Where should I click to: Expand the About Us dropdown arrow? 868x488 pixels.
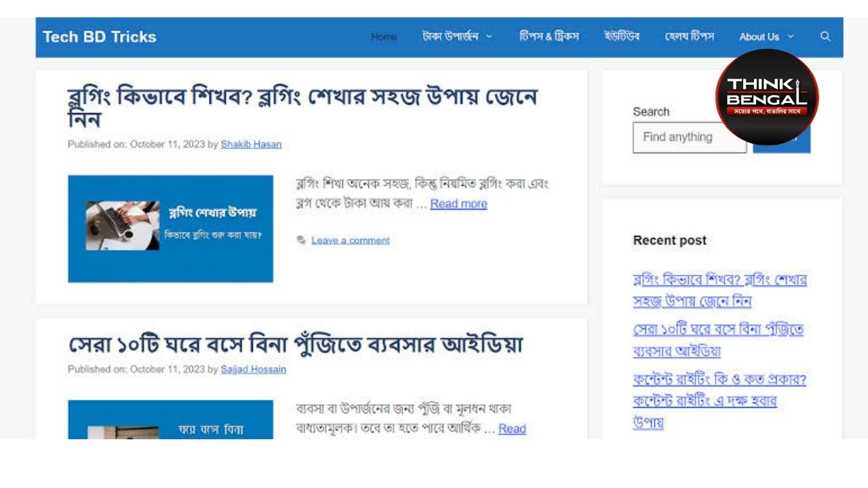tap(790, 37)
